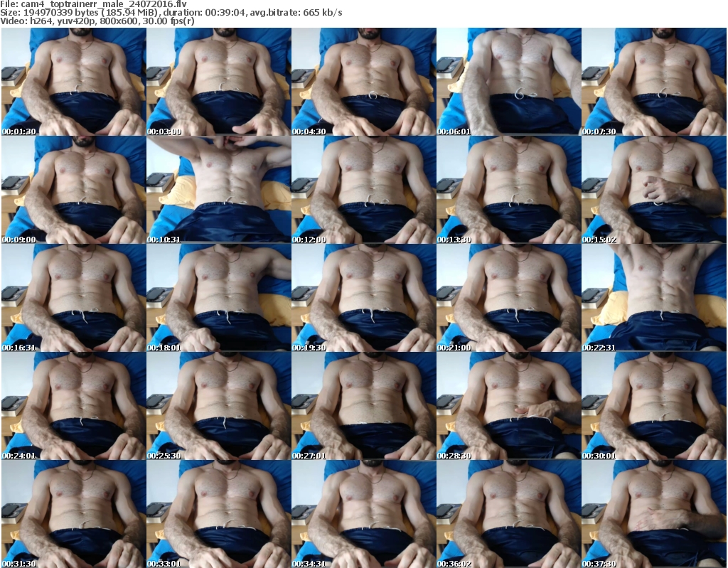Click the "Size: 194970339 bytes" info line
The height and width of the screenshot is (568, 728).
click(x=171, y=13)
